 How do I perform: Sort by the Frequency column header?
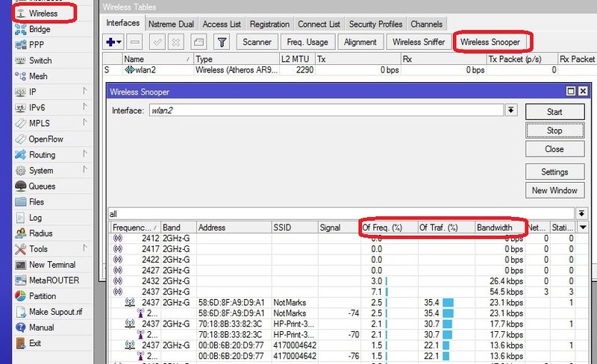coord(135,228)
